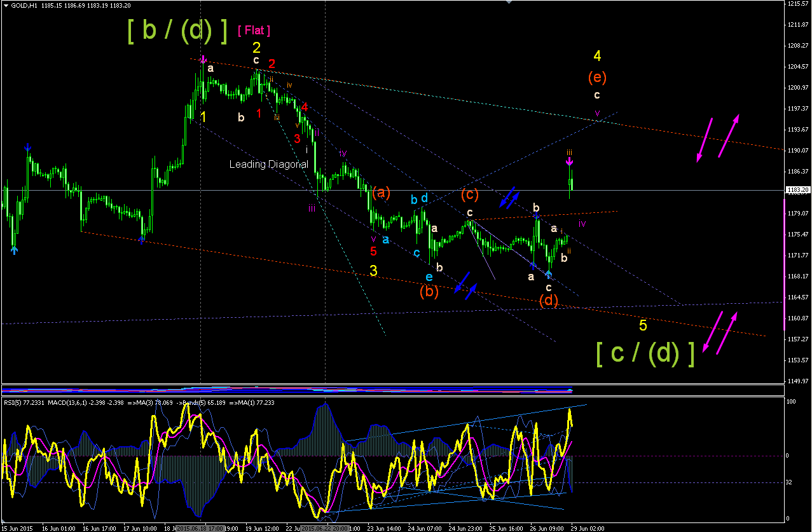Select the orange '(a)' wave label
This screenshot has width=812, height=532.
pos(382,193)
